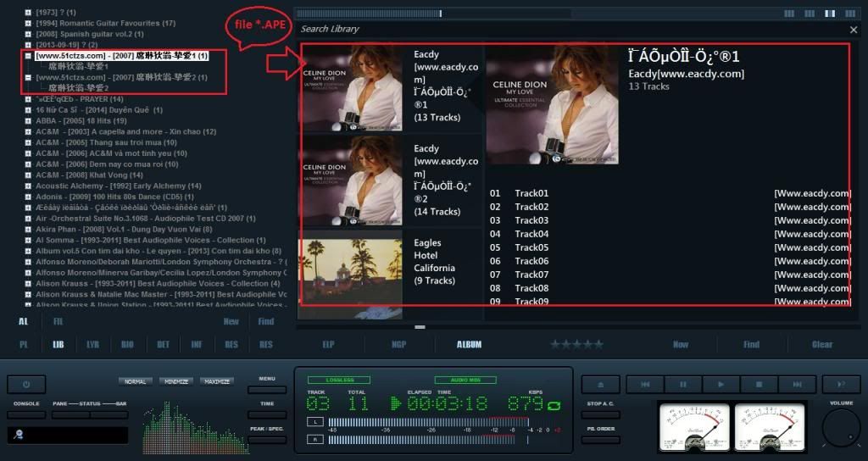
Task: Collapse the first [www.51ctzs.com] 2007 album node
Action: [28, 56]
